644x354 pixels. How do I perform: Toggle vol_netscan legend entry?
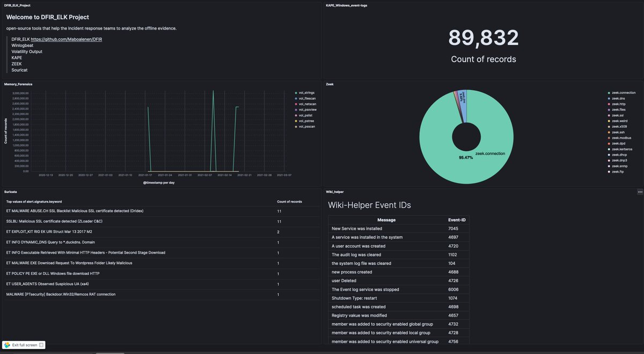306,104
